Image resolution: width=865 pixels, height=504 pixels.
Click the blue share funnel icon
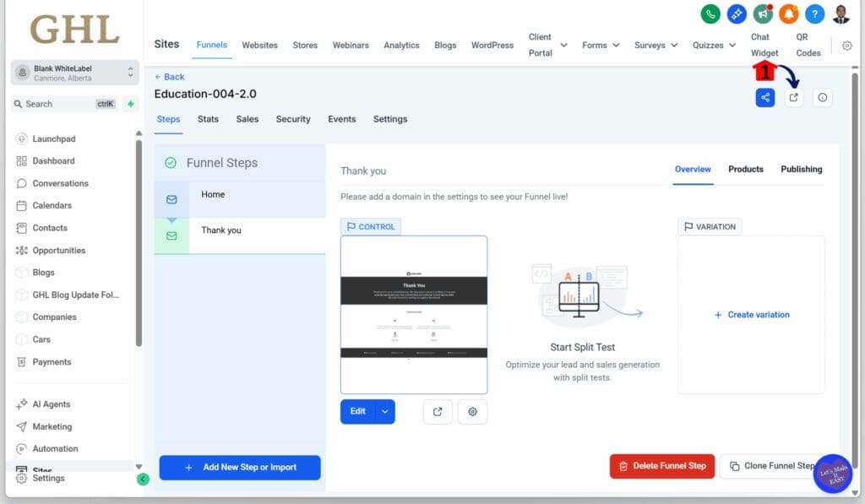pos(765,98)
